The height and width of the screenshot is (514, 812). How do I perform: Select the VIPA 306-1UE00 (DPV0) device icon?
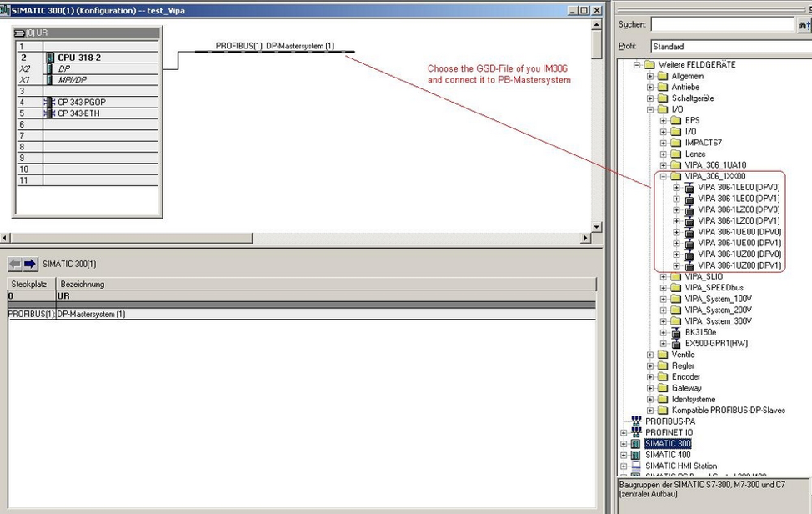tap(689, 232)
